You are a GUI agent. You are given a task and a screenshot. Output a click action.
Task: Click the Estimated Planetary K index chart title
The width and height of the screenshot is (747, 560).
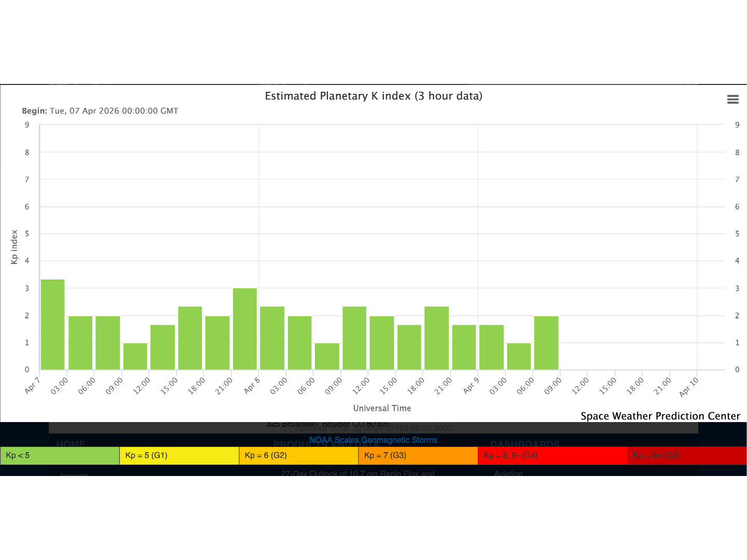[374, 96]
